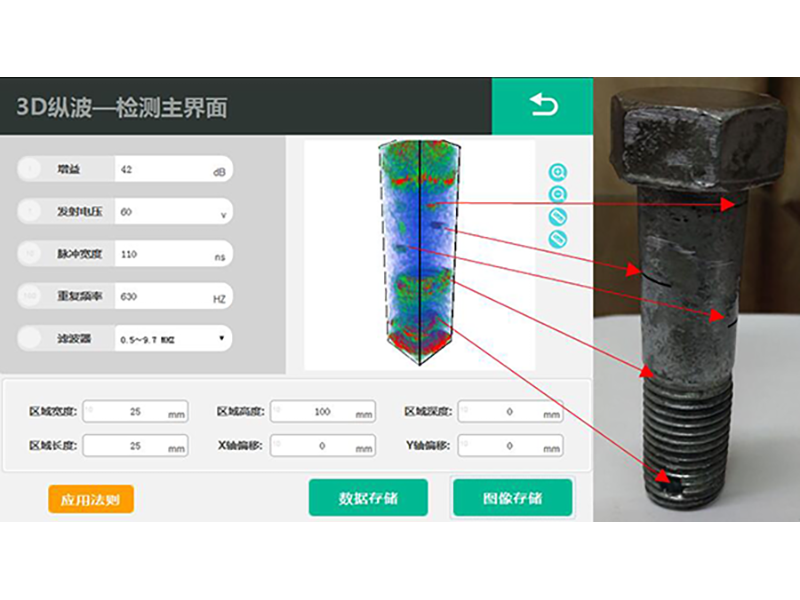Viewport: 800px width, 600px height.
Task: Click the round step knob beside 增益
Action: pyautogui.click(x=31, y=170)
